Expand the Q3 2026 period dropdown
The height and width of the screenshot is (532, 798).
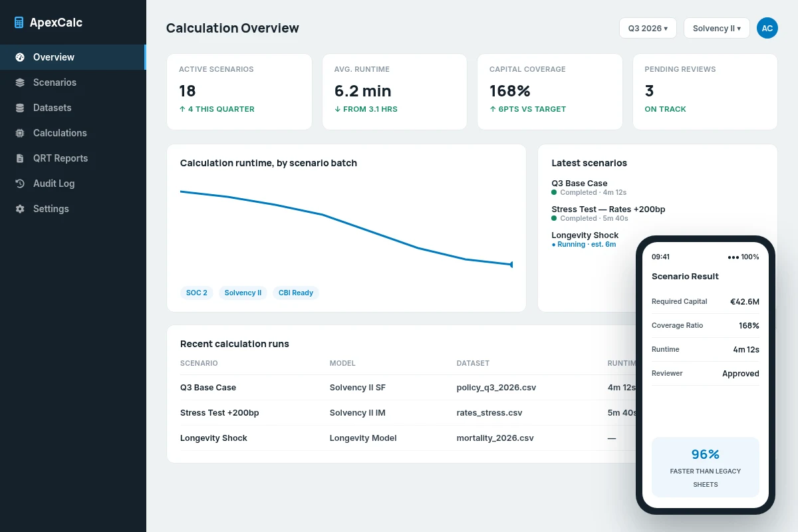(648, 28)
